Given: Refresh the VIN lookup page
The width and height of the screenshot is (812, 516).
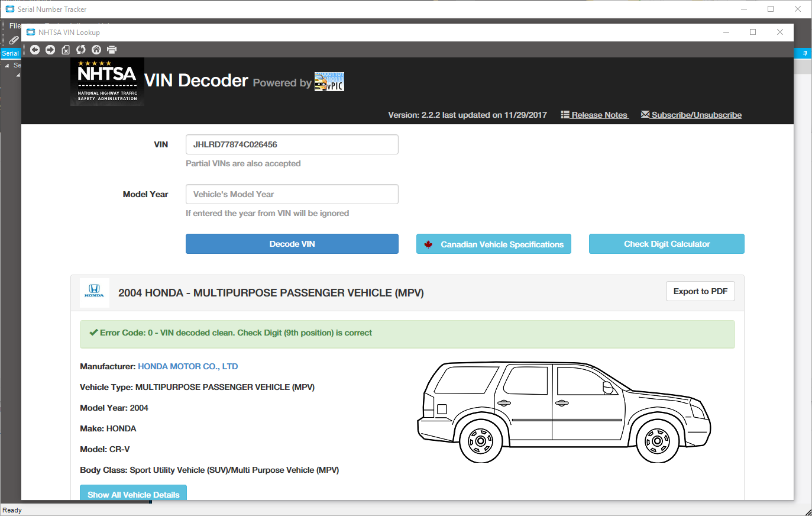Looking at the screenshot, I should [x=81, y=50].
